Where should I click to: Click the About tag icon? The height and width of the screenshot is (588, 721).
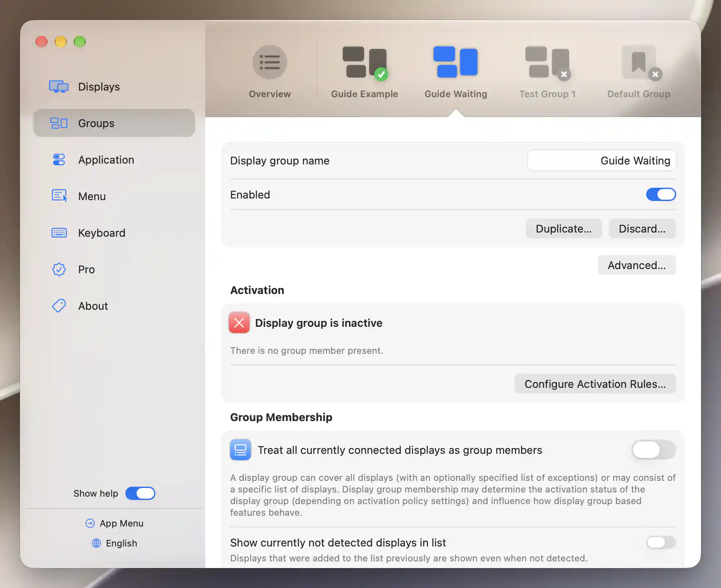coord(59,306)
